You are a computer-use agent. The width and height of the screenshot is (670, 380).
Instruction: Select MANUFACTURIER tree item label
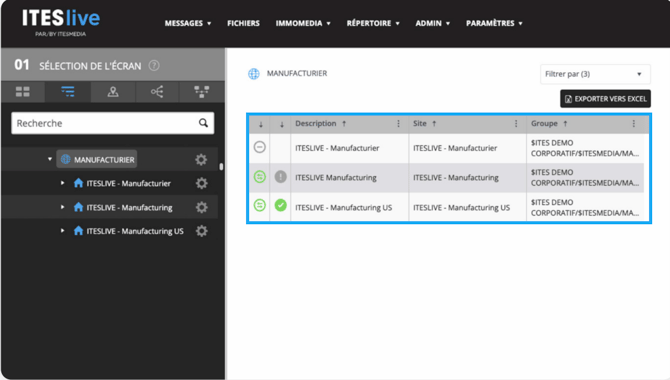pyautogui.click(x=104, y=159)
